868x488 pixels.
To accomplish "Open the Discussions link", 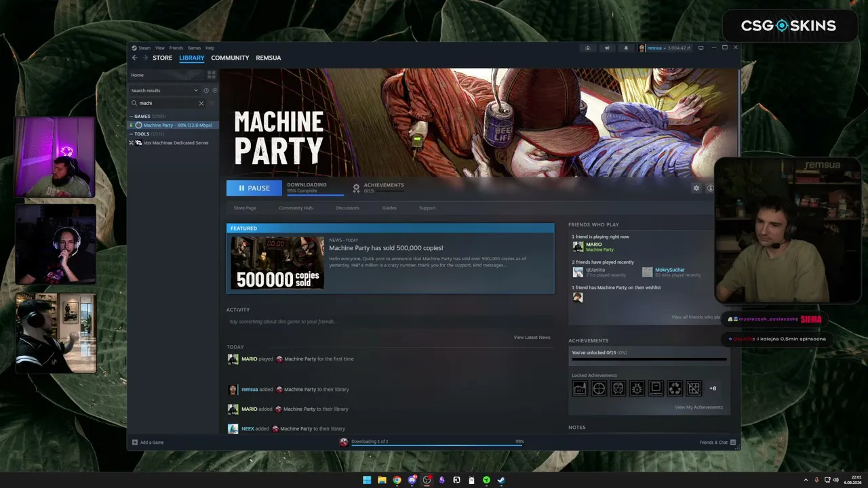I will tap(347, 208).
